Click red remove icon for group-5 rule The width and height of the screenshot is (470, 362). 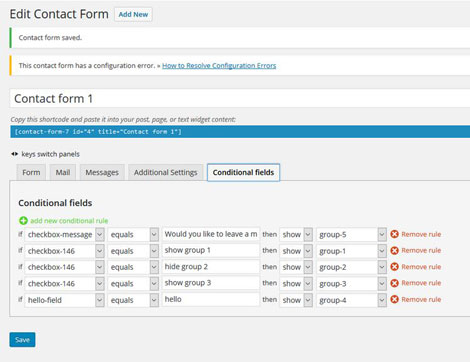(395, 234)
